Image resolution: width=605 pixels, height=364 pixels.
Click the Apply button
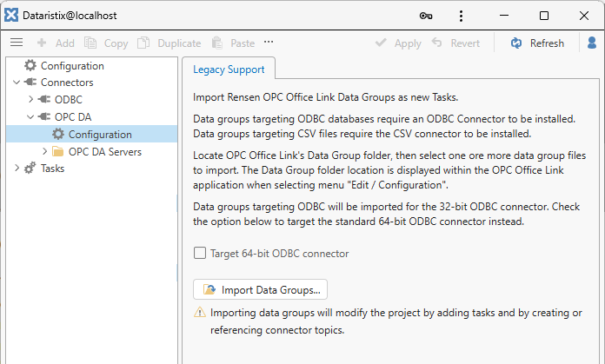(398, 43)
